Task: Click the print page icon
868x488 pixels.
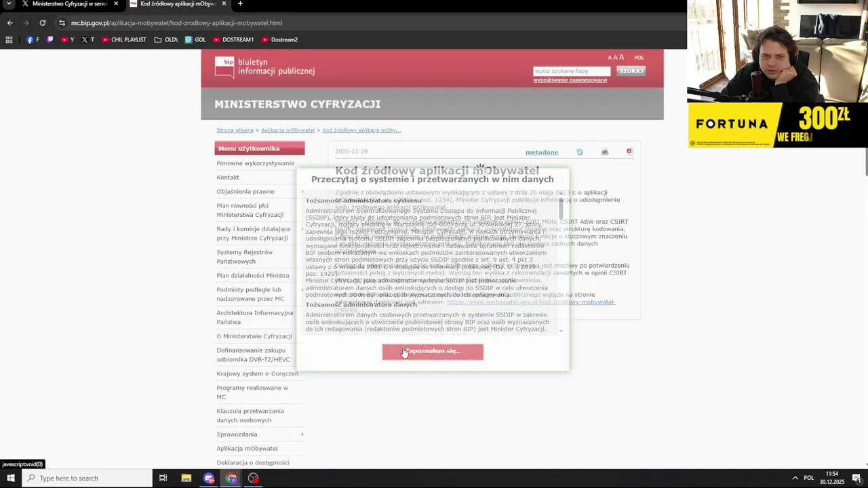Action: pyautogui.click(x=605, y=152)
